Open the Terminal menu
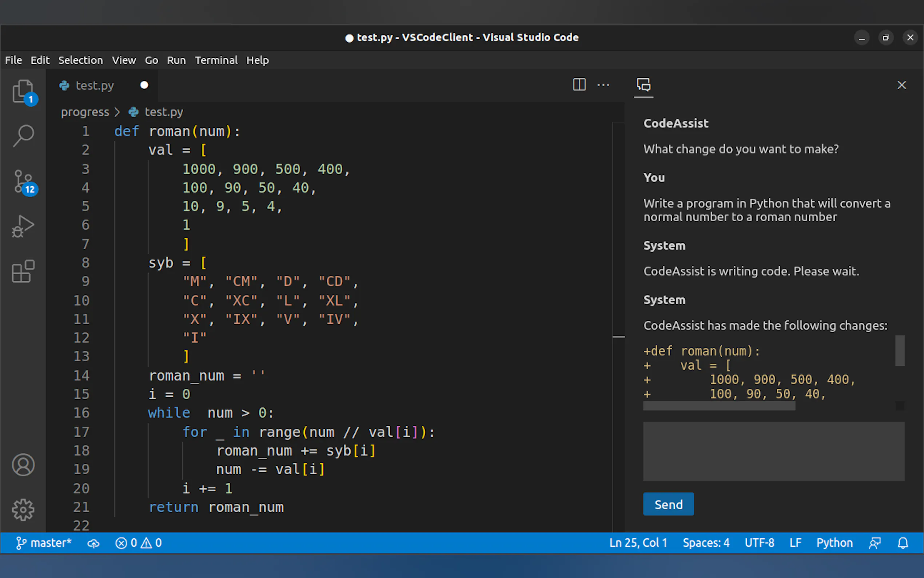The width and height of the screenshot is (924, 578). (x=216, y=60)
